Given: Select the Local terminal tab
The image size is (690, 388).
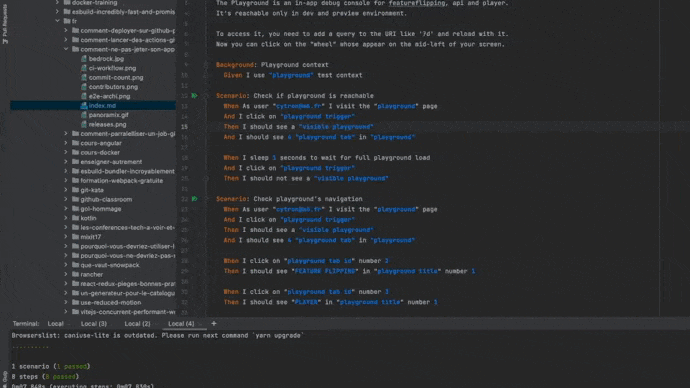Looking at the screenshot, I should point(55,323).
